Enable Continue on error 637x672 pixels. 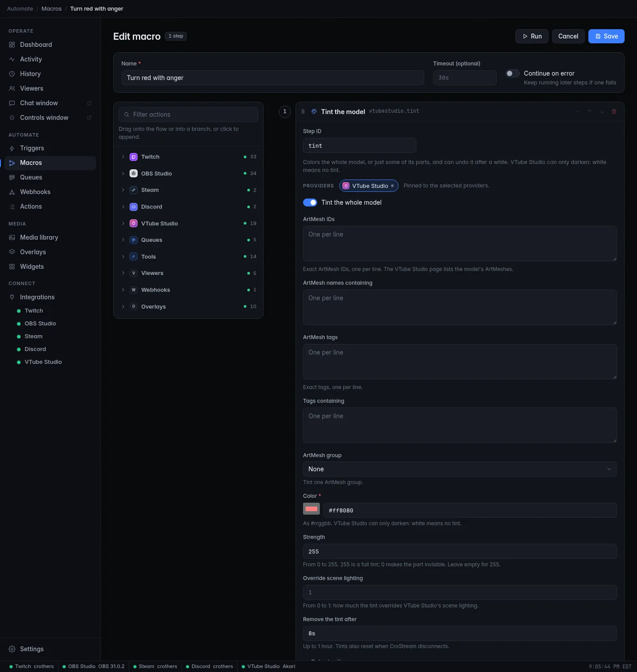[x=513, y=73]
